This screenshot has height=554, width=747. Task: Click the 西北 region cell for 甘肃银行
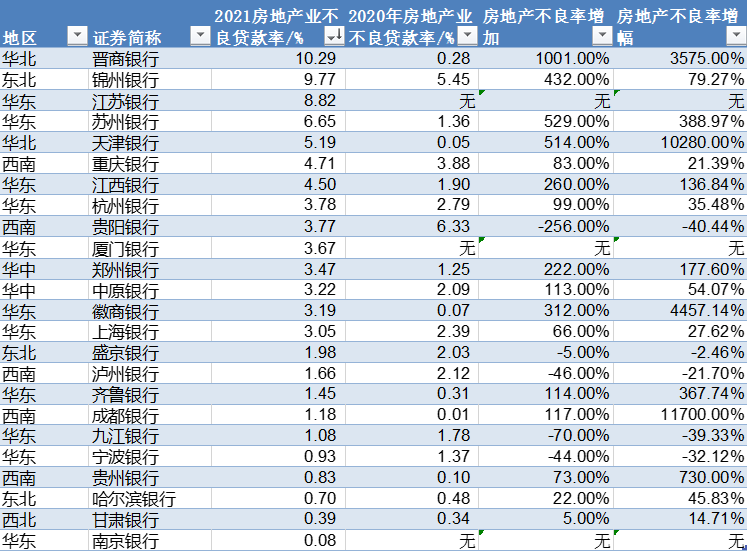44,519
